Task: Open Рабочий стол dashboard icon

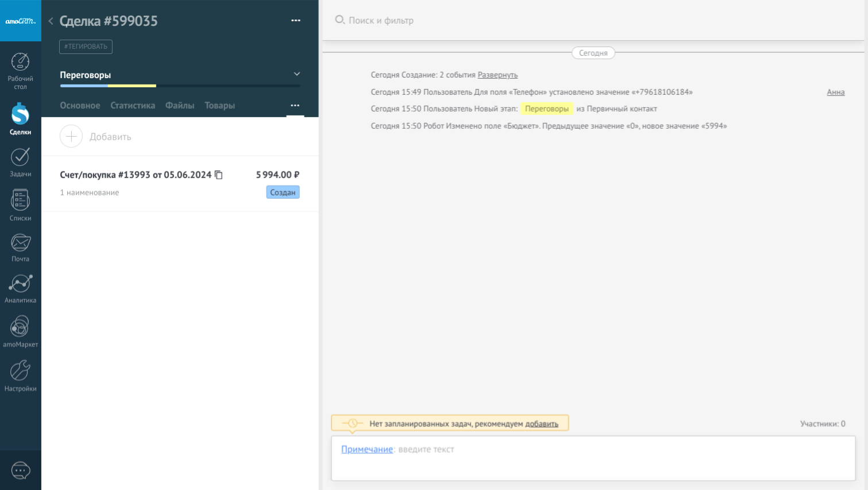Action: coord(20,63)
